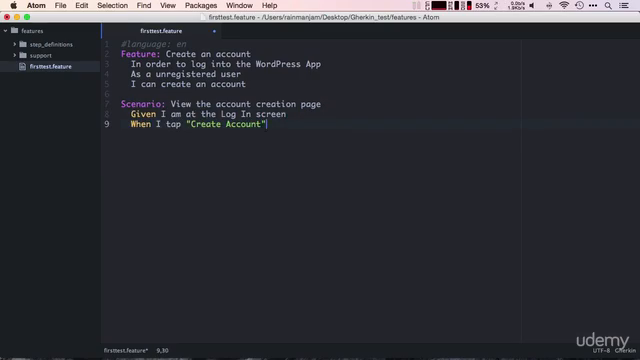Click the step_definitions folder icon
Image resolution: width=640 pixels, height=360 pixels.
(x=23, y=44)
